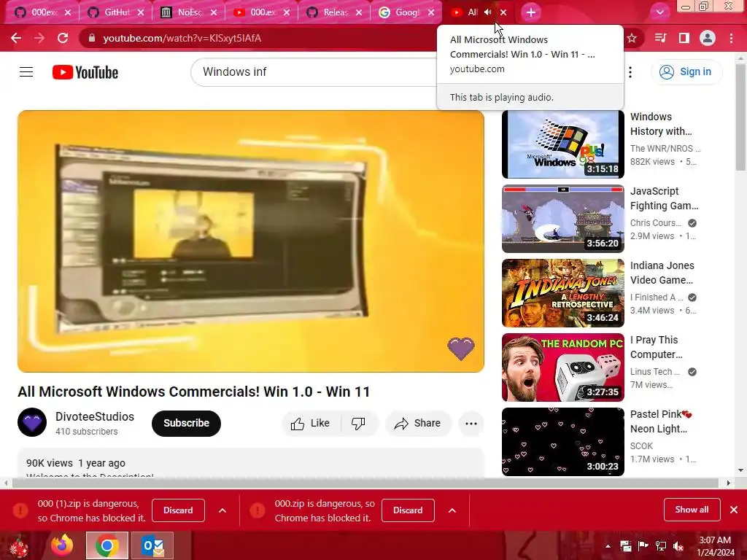Close the downloads bar
747x560 pixels.
(x=734, y=510)
